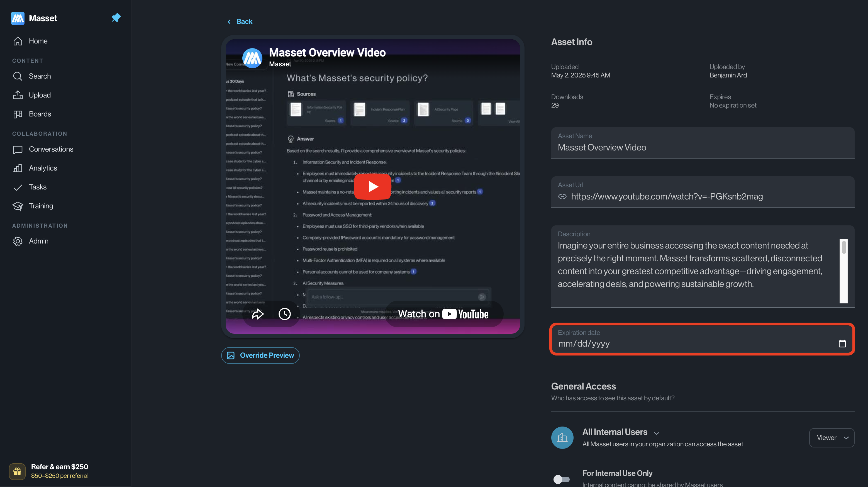The height and width of the screenshot is (487, 868).
Task: Toggle For Internal Use Only switch
Action: (x=561, y=479)
